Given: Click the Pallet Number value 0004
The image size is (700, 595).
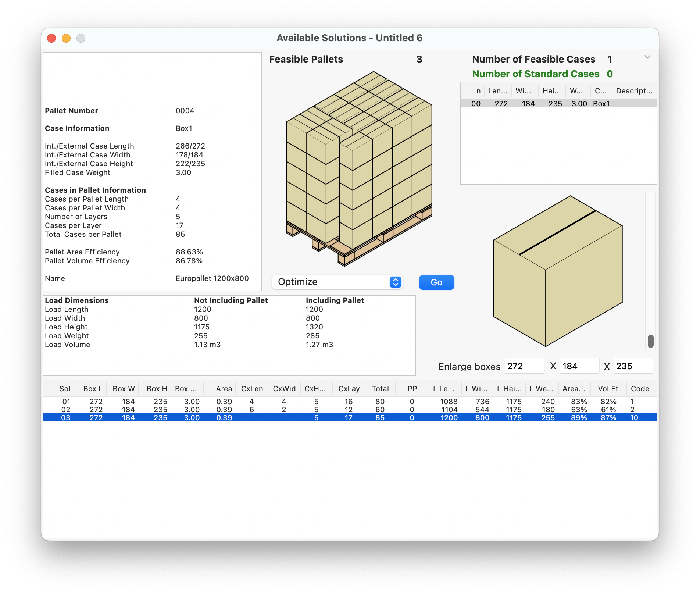Looking at the screenshot, I should 185,111.
